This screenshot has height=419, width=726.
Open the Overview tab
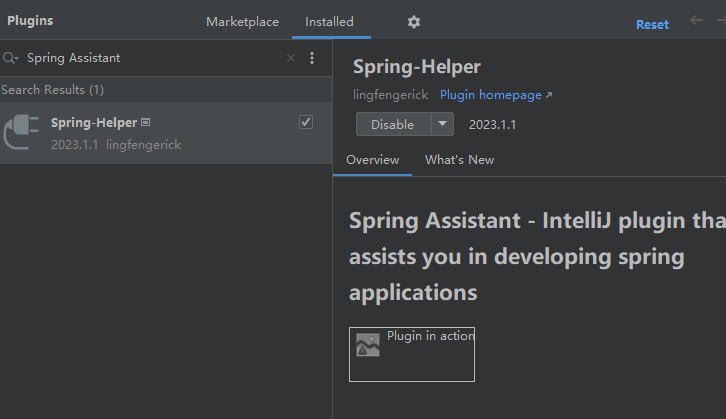click(x=372, y=160)
